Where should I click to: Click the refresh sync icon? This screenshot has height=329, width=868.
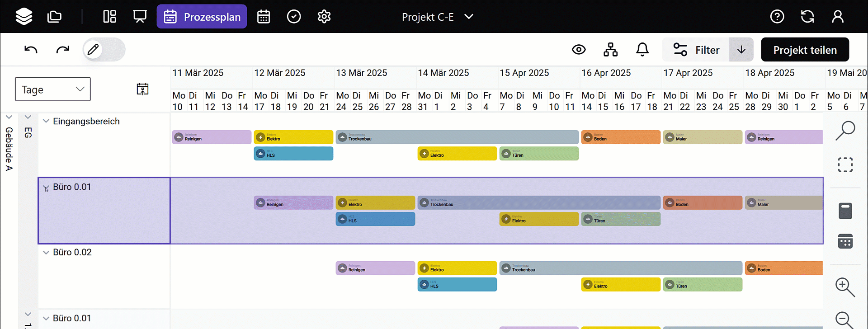coord(807,17)
